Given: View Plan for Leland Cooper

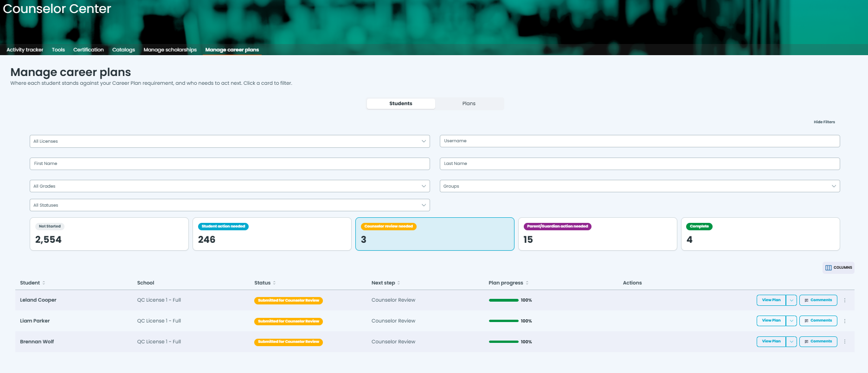Looking at the screenshot, I should pyautogui.click(x=771, y=300).
